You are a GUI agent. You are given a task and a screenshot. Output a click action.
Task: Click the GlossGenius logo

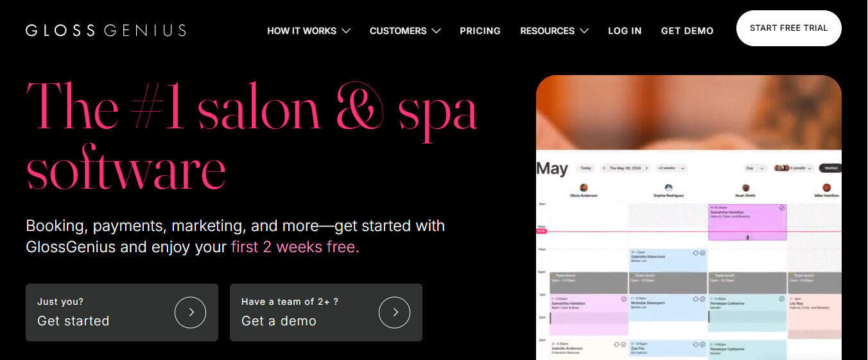(106, 30)
